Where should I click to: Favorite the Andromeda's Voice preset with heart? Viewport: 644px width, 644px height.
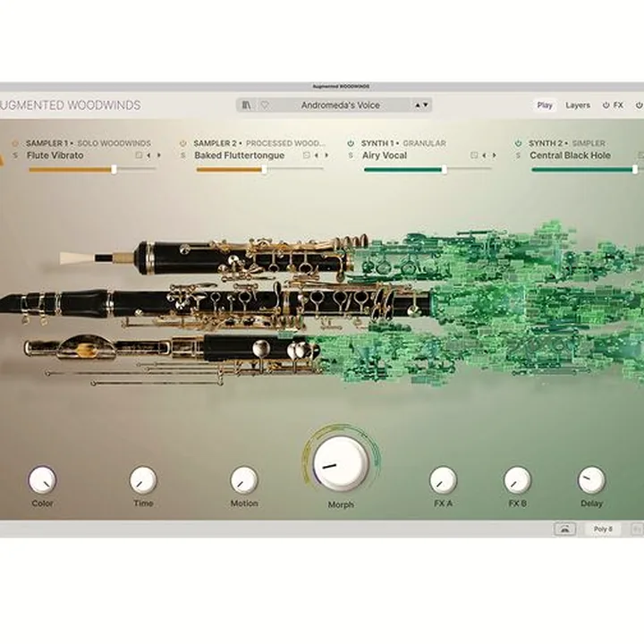pyautogui.click(x=265, y=106)
